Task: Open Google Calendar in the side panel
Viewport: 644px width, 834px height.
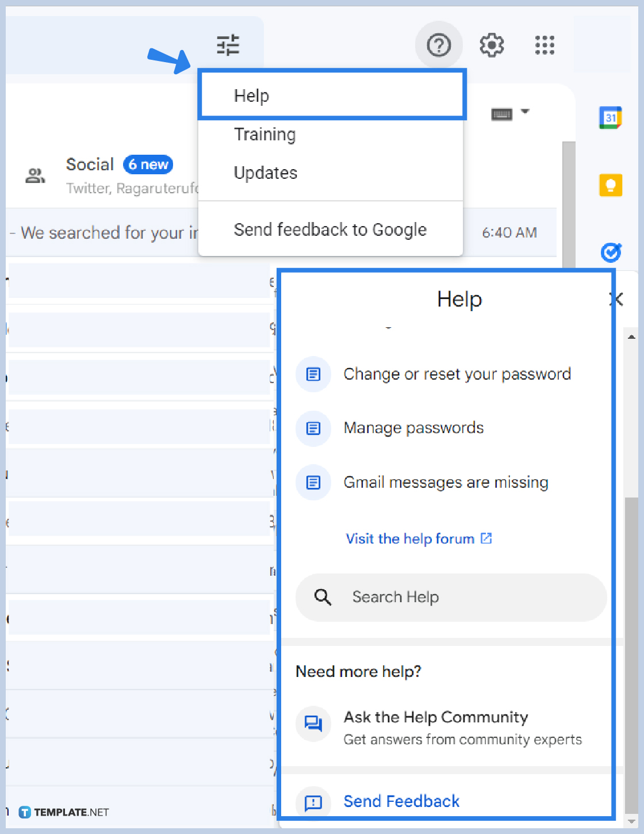Action: point(611,117)
